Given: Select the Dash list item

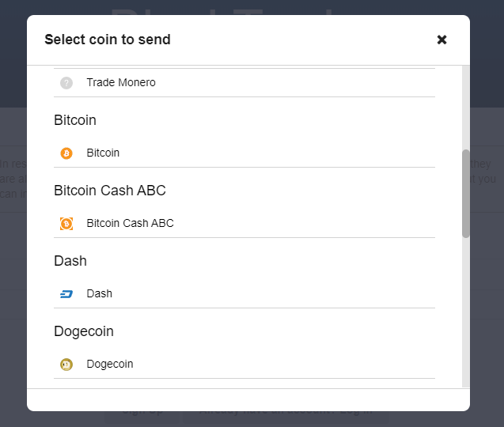Looking at the screenshot, I should [x=244, y=293].
